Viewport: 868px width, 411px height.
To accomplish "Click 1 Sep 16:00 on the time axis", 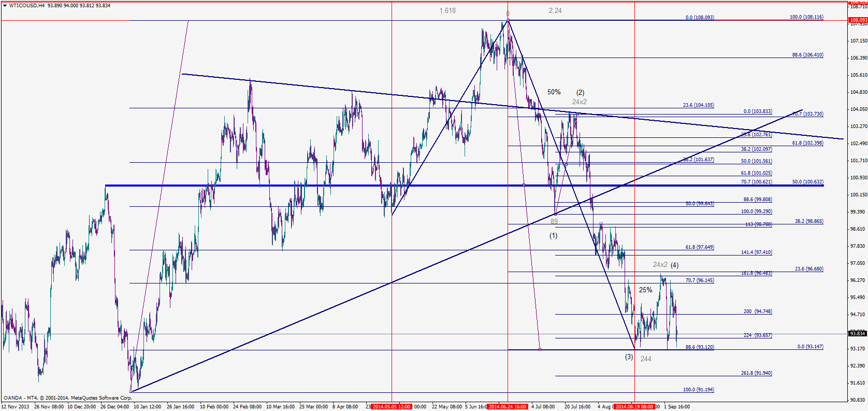I will coord(677,407).
